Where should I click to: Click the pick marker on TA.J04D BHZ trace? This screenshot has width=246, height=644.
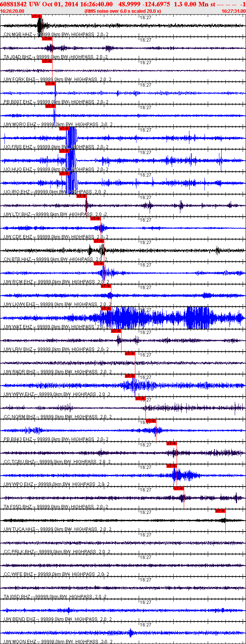[x=47, y=39]
